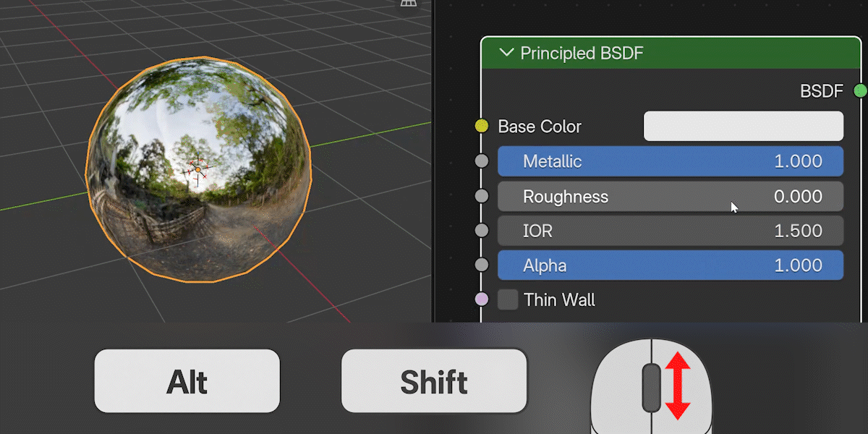Click the Roughness input socket

click(482, 196)
